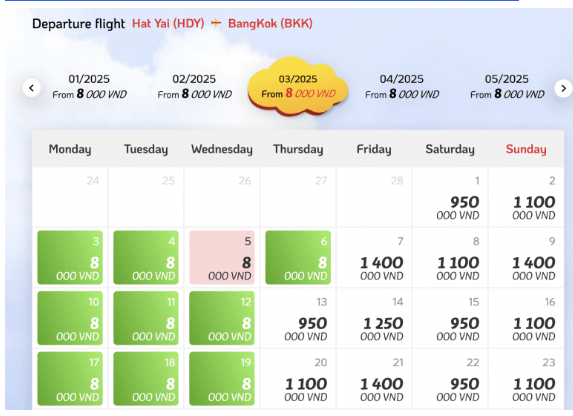Select the 01/2025 month tab
The height and width of the screenshot is (416, 573).
[x=89, y=87]
